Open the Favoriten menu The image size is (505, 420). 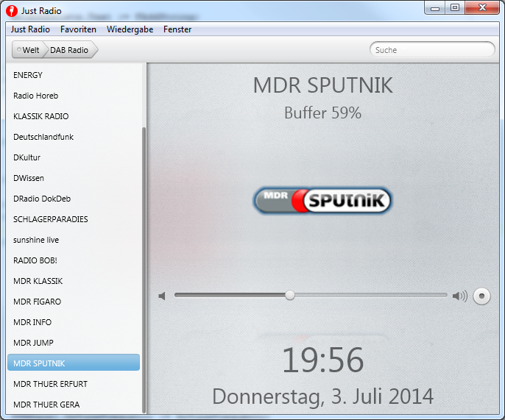point(78,29)
